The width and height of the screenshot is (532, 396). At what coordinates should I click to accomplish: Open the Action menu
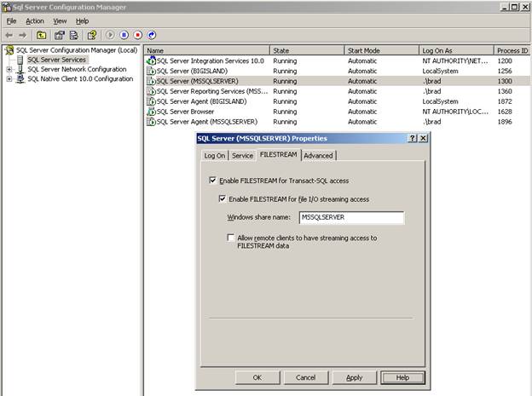click(x=35, y=21)
